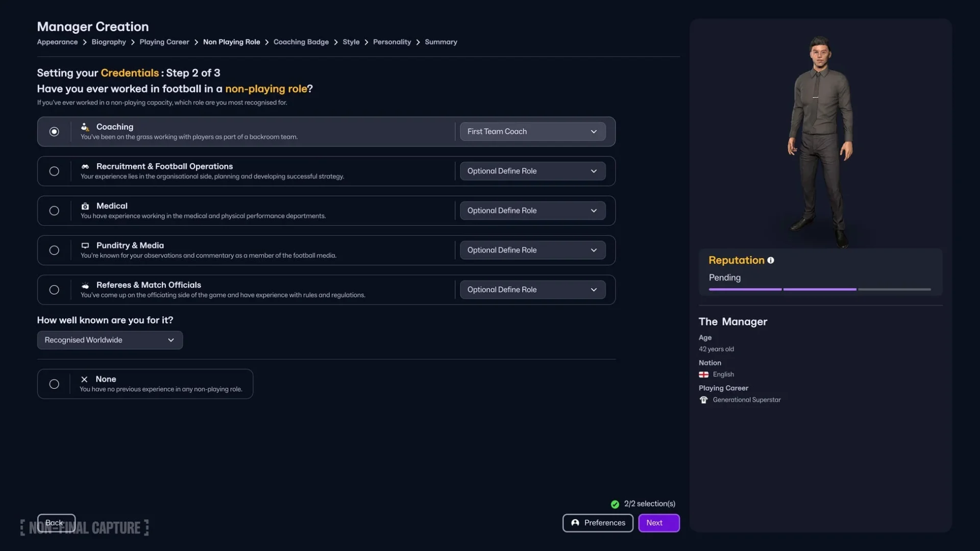
Task: Select the Medical radio button
Action: (54, 210)
